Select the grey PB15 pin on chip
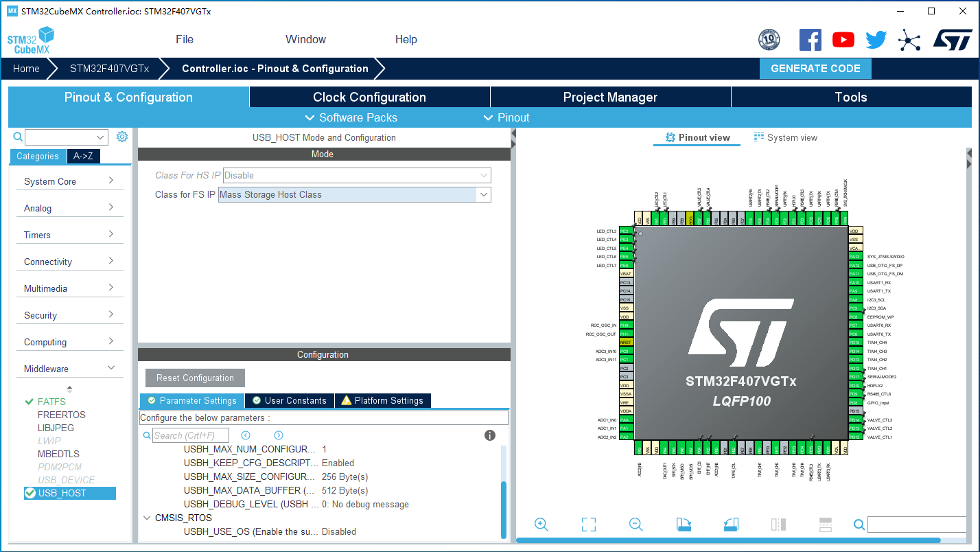 (x=854, y=411)
